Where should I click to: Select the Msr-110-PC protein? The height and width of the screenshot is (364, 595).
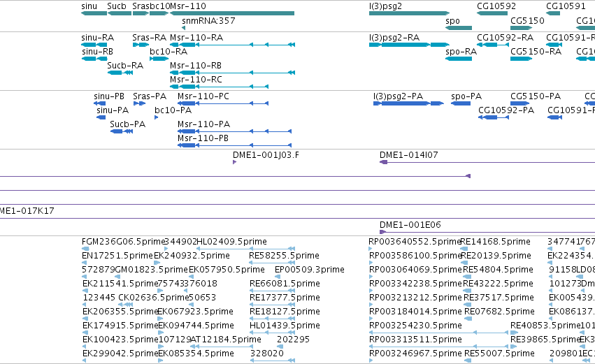coord(223,103)
